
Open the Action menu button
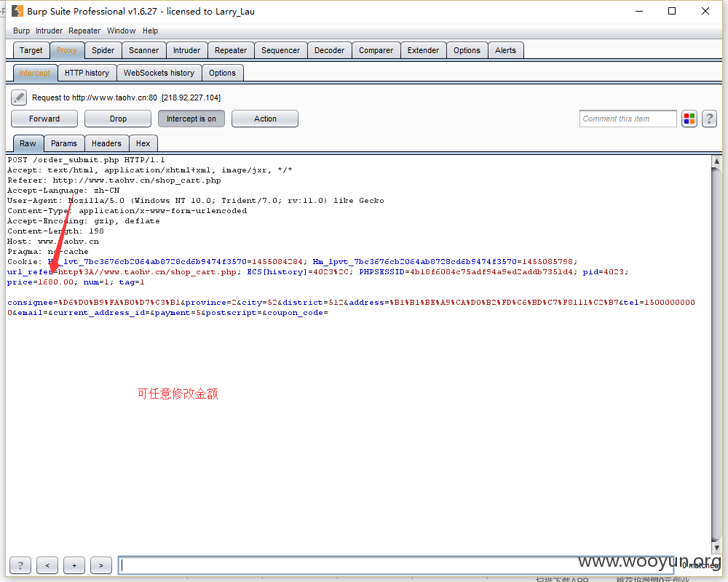click(265, 119)
